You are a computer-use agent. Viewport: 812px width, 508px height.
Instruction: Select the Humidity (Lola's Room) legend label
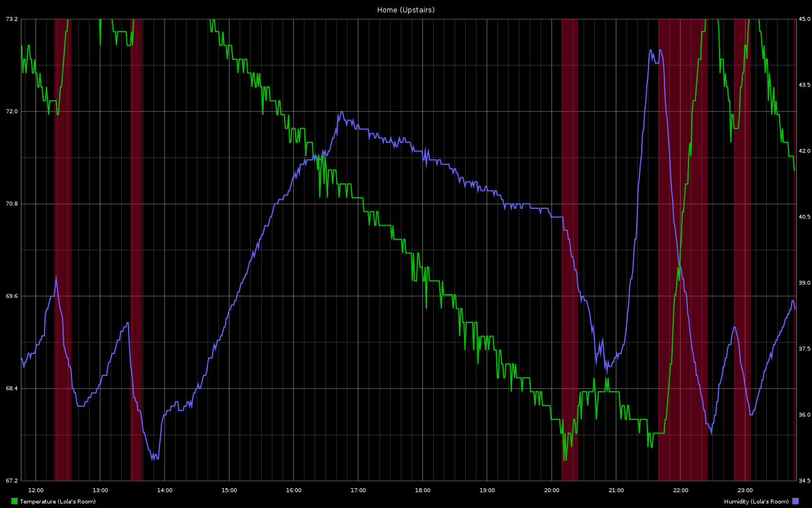click(756, 501)
